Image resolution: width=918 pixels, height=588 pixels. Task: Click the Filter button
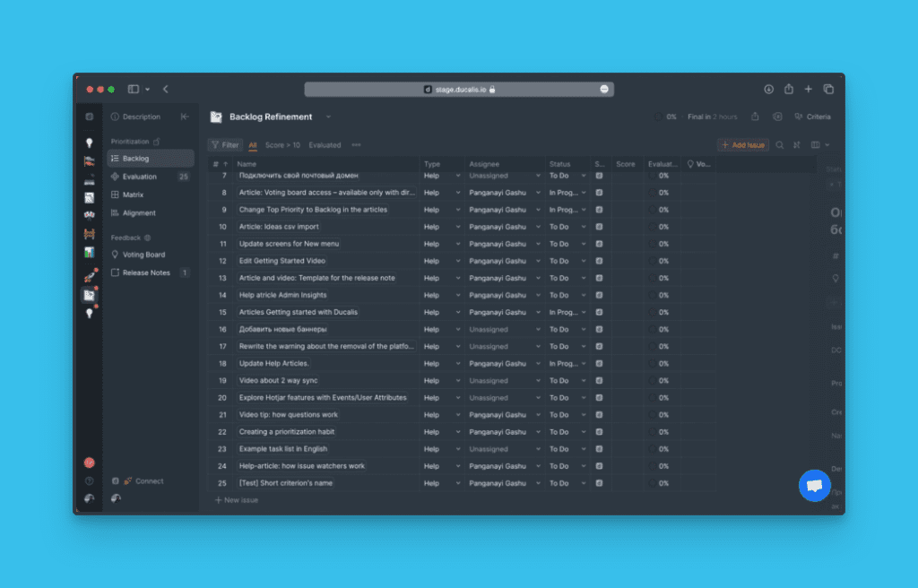tap(225, 145)
